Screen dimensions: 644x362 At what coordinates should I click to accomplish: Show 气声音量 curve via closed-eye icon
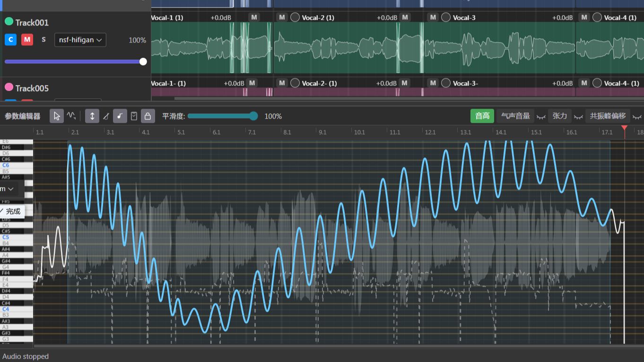(x=541, y=116)
